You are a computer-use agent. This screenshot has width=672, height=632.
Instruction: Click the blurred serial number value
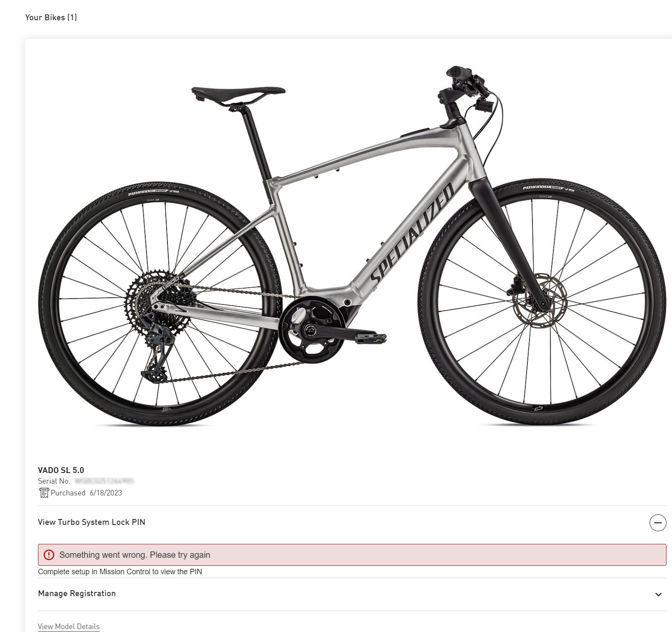[104, 481]
